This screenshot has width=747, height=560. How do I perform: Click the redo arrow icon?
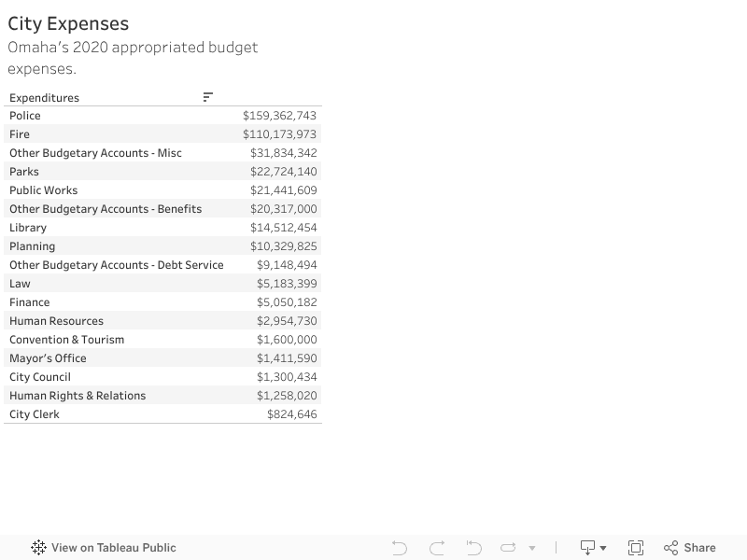(x=437, y=548)
